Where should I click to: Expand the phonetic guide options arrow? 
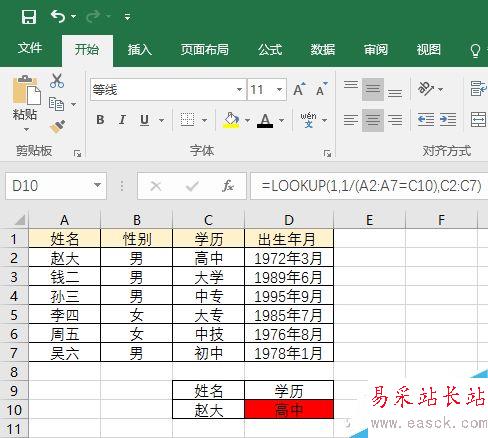point(324,120)
